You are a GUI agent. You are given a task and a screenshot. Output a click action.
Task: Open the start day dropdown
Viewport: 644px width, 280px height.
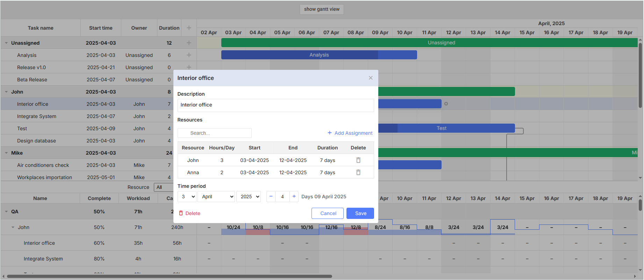tap(187, 197)
